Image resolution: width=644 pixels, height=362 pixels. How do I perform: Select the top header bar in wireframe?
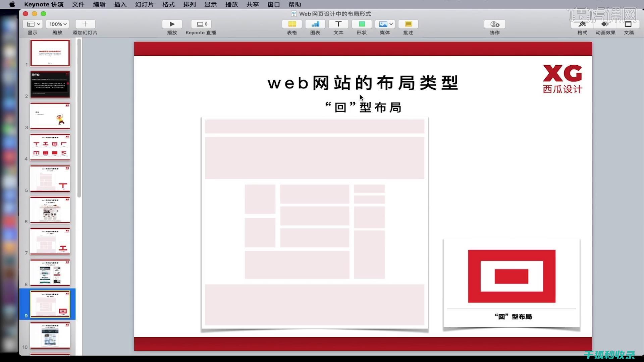(x=315, y=126)
